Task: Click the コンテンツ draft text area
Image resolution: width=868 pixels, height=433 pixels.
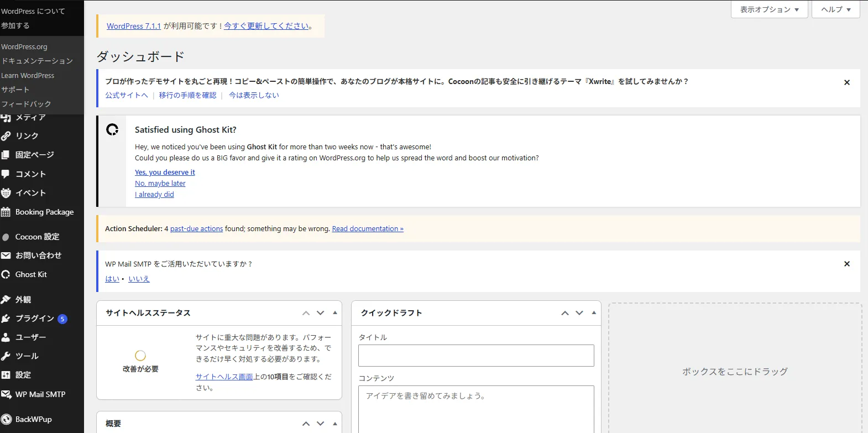Action: pyautogui.click(x=476, y=409)
